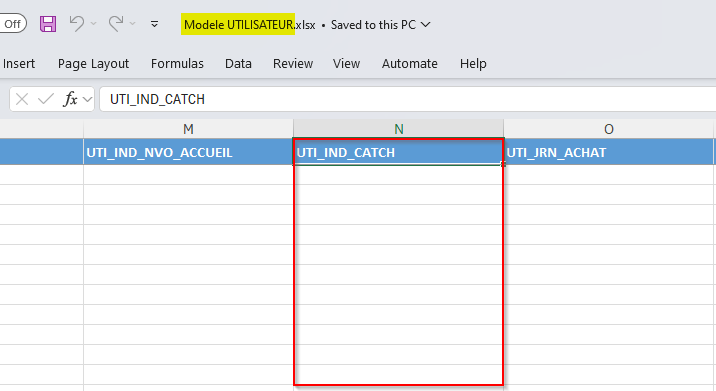Open Customize Quick Access Toolbar menu

click(154, 24)
